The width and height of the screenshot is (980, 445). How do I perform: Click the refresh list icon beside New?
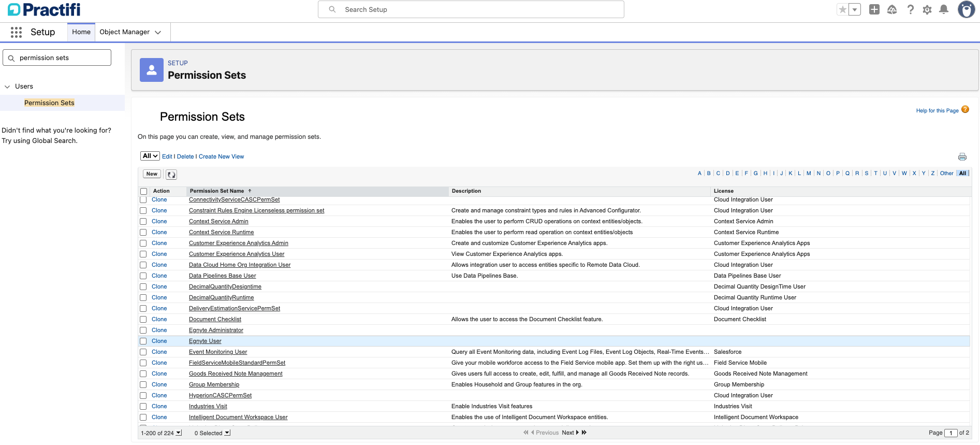(171, 175)
